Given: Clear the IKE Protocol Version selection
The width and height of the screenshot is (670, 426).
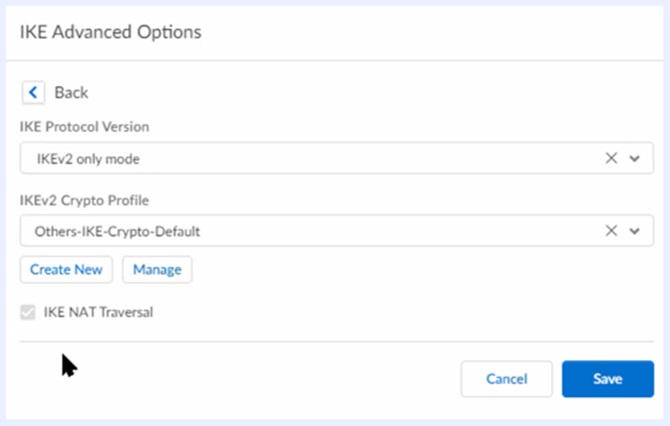Looking at the screenshot, I should 611,158.
